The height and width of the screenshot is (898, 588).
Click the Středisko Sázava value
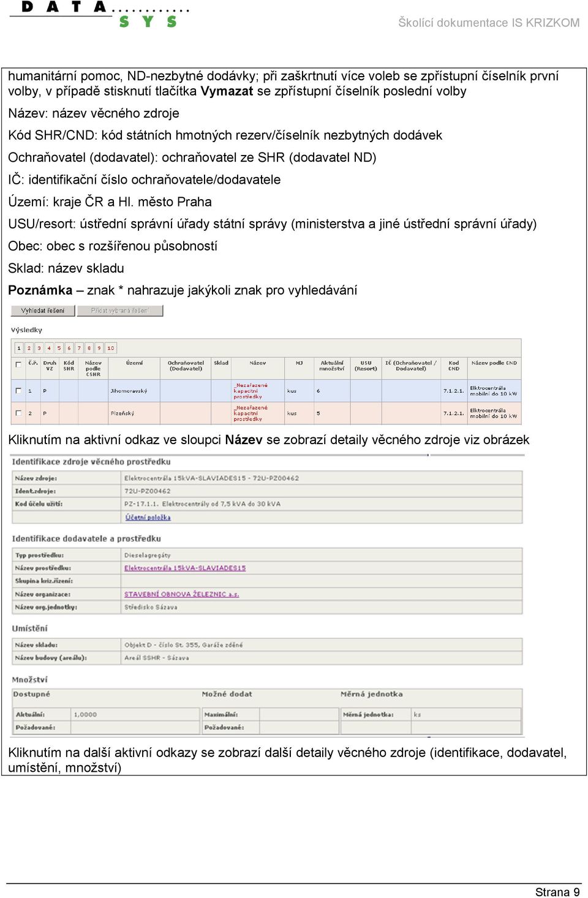pyautogui.click(x=151, y=608)
